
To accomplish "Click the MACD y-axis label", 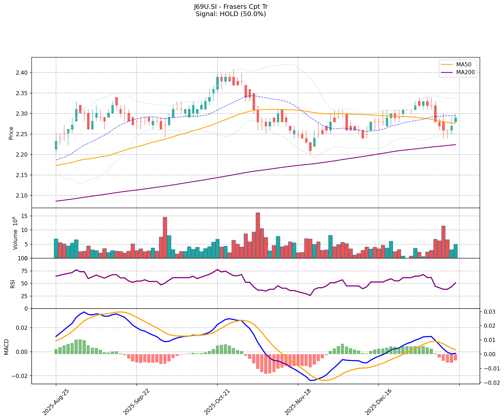I will pyautogui.click(x=7, y=347).
